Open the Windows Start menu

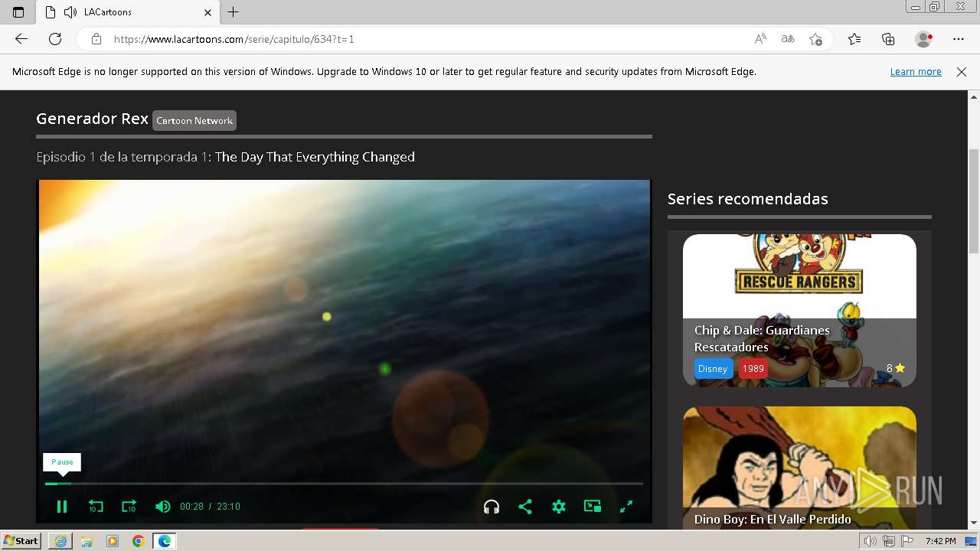tap(21, 540)
